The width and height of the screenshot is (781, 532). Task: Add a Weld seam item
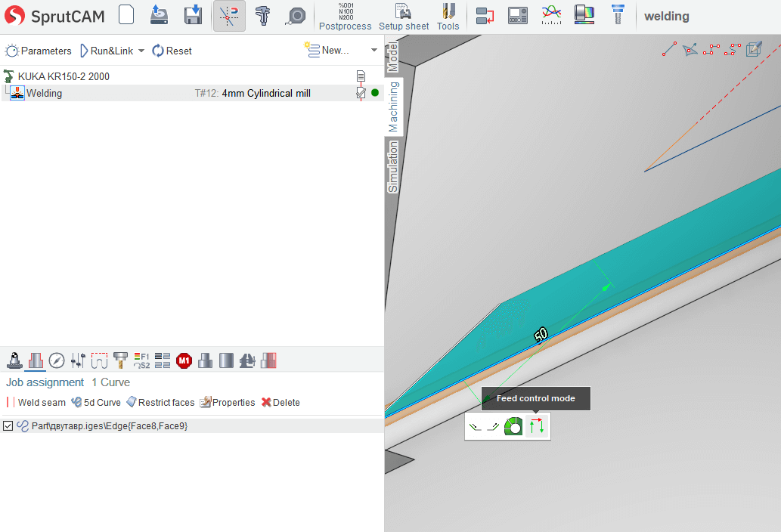[x=36, y=402]
